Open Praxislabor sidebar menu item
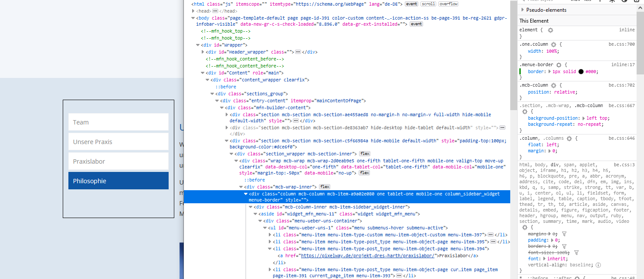This screenshot has width=644, height=279. coord(119,161)
